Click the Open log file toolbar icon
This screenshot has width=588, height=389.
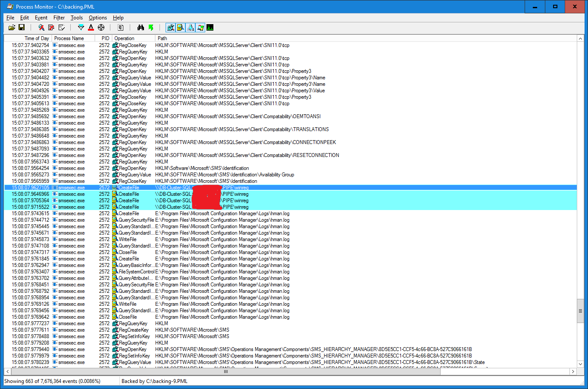[x=12, y=28]
